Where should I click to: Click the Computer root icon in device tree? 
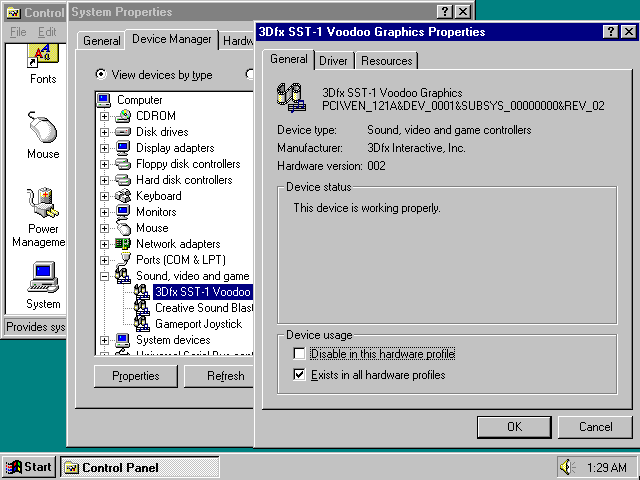click(x=104, y=100)
